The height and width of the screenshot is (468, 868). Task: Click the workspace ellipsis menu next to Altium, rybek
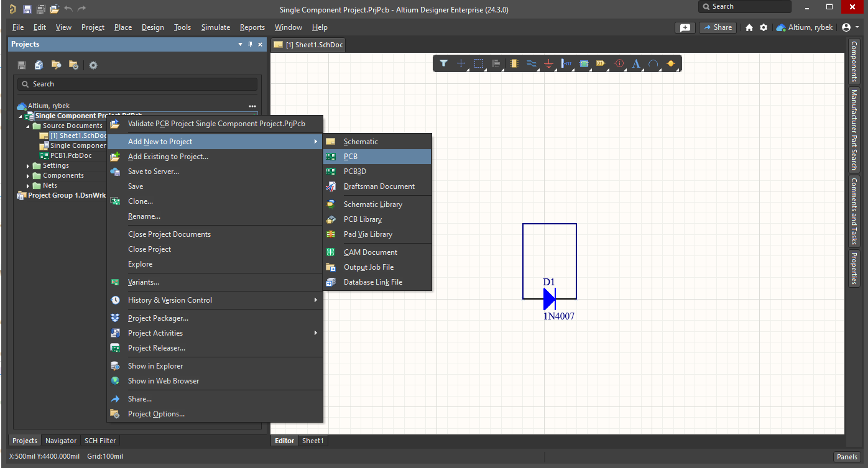(x=252, y=106)
